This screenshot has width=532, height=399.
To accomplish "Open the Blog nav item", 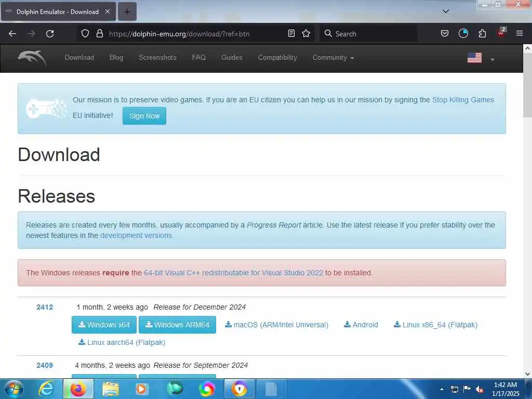I will [116, 58].
